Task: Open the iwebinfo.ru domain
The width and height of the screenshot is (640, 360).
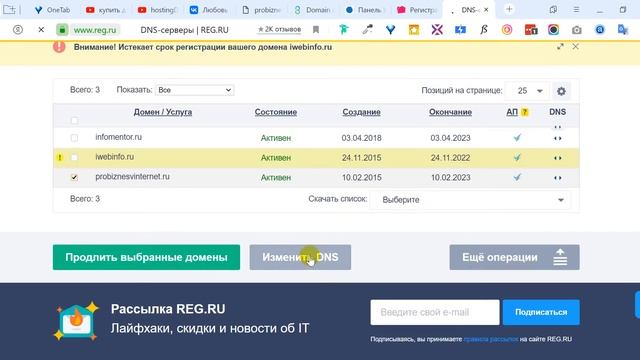Action: point(114,157)
